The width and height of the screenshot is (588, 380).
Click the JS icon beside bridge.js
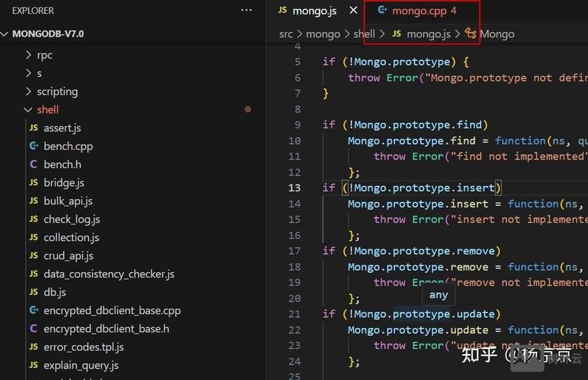point(33,182)
